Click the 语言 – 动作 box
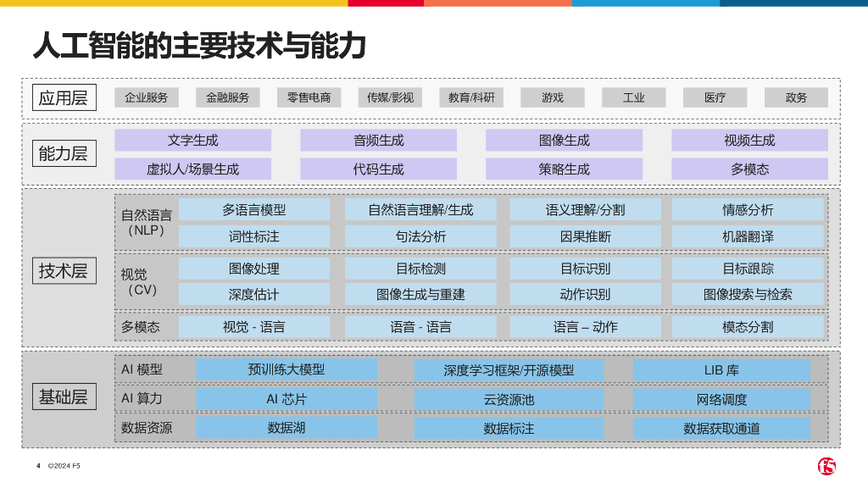 [x=585, y=327]
